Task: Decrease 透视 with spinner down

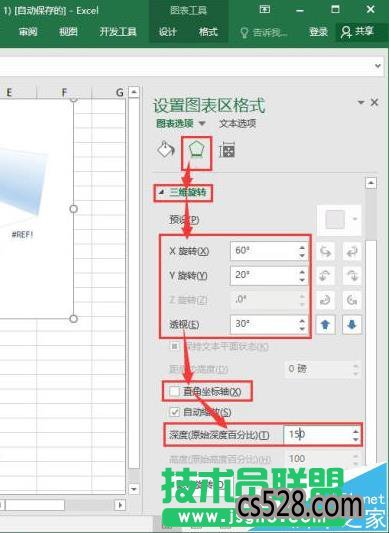Action: pyautogui.click(x=302, y=329)
